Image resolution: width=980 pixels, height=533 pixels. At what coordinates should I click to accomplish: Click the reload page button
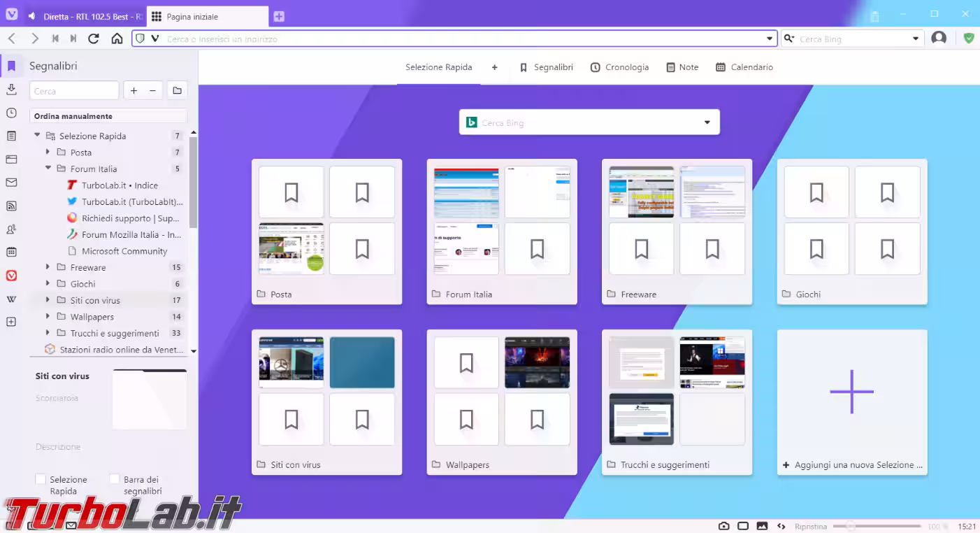pyautogui.click(x=94, y=38)
